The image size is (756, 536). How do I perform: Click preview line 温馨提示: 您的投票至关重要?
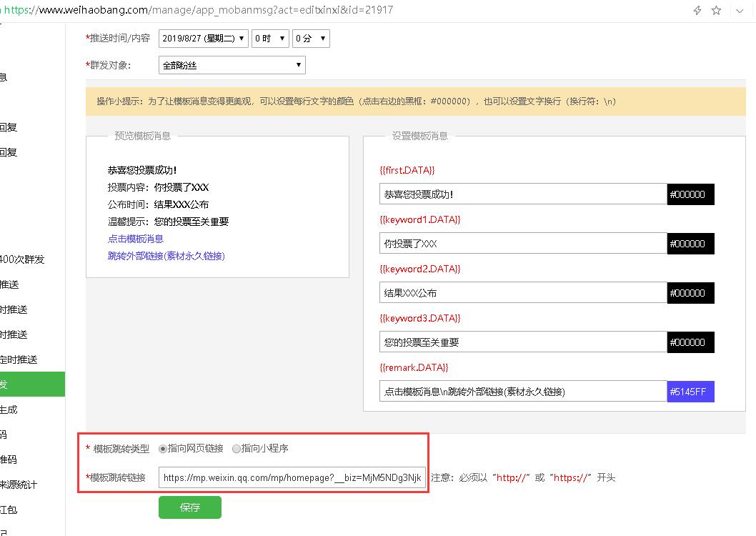click(x=168, y=222)
